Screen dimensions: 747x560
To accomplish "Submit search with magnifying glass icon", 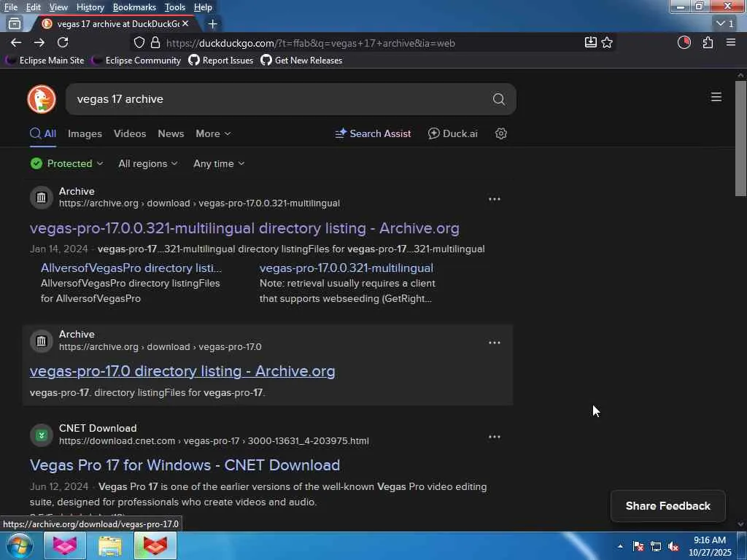I will 499,99.
